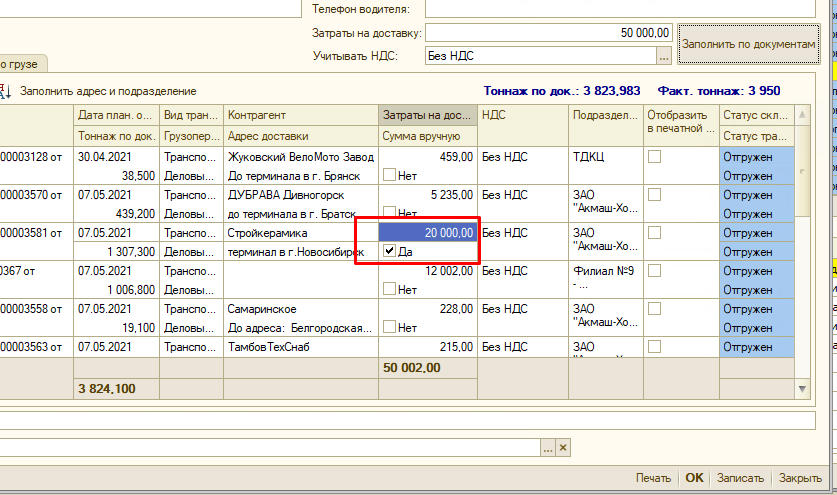Click 'НДС' column header
Screen dimensions: 837x495
click(x=523, y=125)
